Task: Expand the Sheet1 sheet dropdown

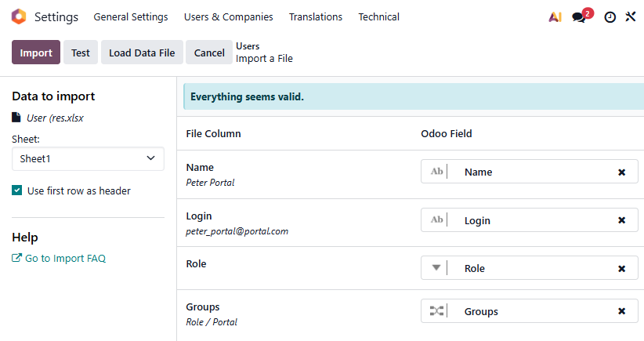Action: pyautogui.click(x=88, y=158)
